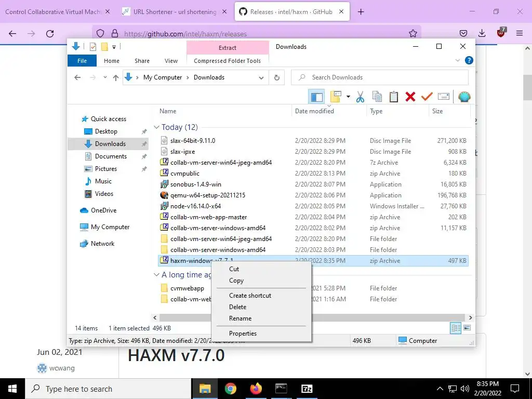Screen dimensions: 532x399
Task: Click the Paste clipboard toolbar icon
Action: pyautogui.click(x=394, y=97)
